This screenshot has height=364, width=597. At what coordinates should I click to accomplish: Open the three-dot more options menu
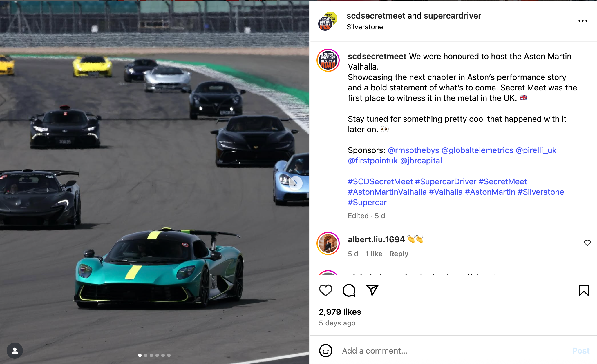(x=582, y=21)
